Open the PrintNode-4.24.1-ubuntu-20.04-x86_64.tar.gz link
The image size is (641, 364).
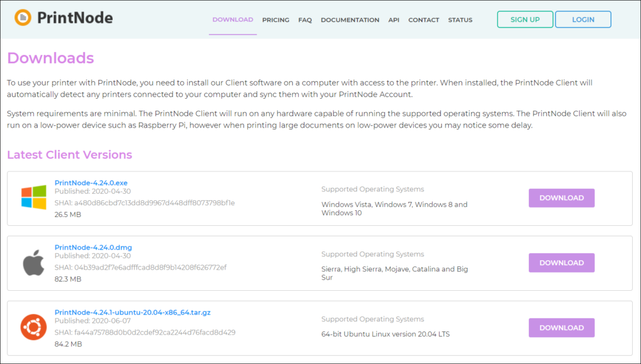pos(133,312)
